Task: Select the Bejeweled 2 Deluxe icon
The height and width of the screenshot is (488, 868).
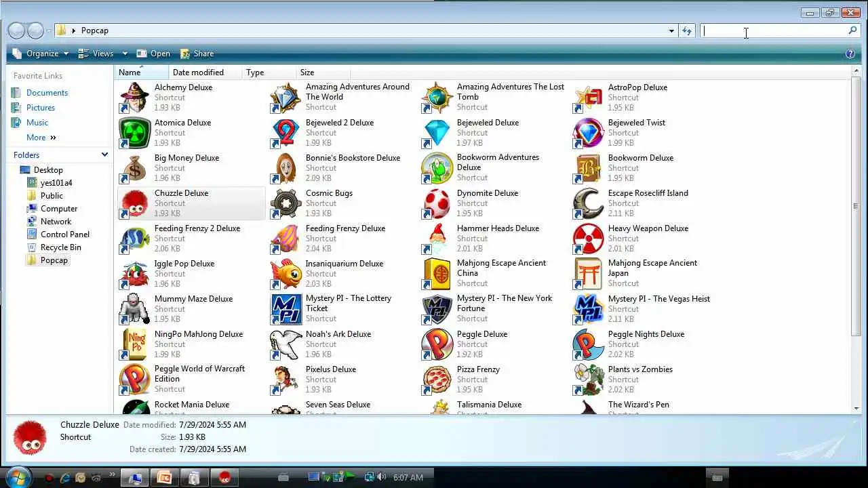Action: 285,133
